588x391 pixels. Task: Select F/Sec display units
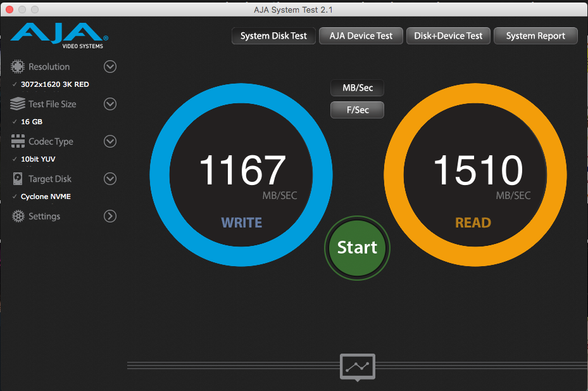pos(358,110)
